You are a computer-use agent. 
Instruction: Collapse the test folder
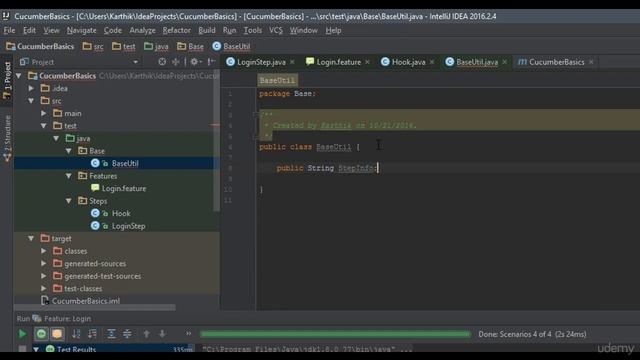pos(44,126)
